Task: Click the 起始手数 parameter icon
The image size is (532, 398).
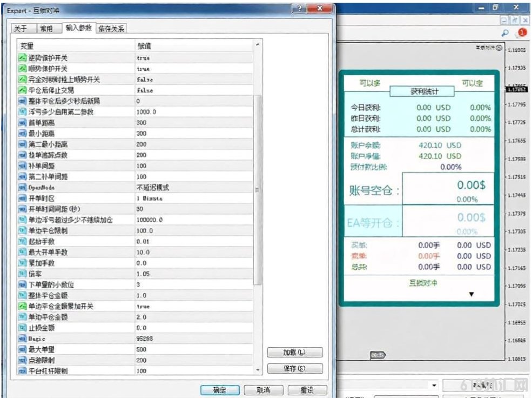Action: [22, 241]
